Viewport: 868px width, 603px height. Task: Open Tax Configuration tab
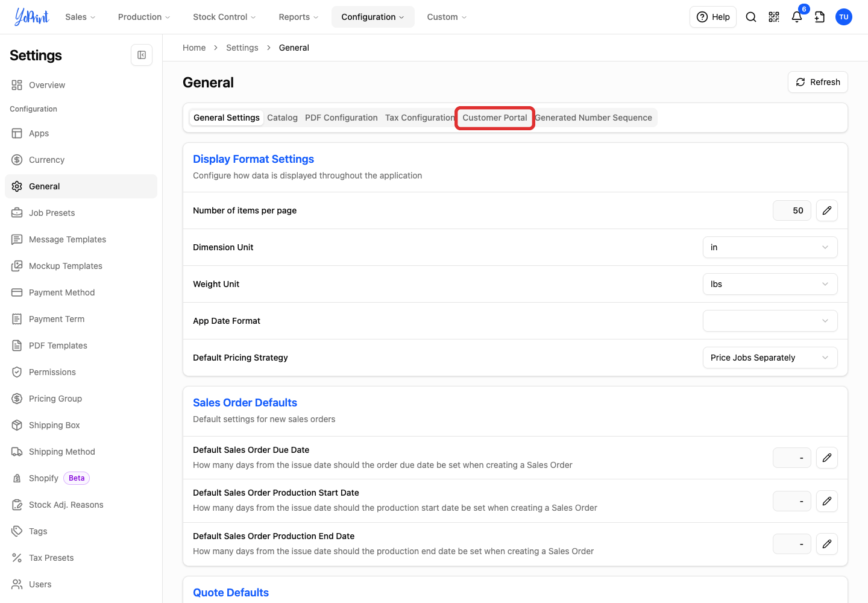coord(420,118)
